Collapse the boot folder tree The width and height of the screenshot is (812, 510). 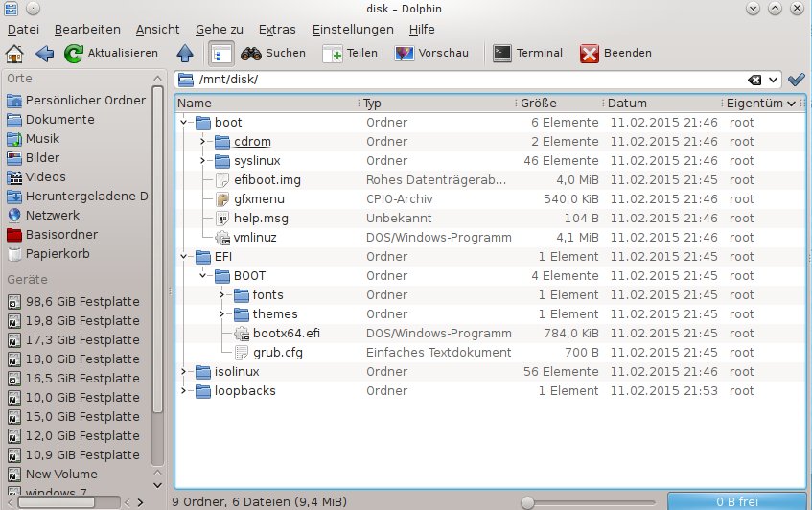click(x=183, y=123)
